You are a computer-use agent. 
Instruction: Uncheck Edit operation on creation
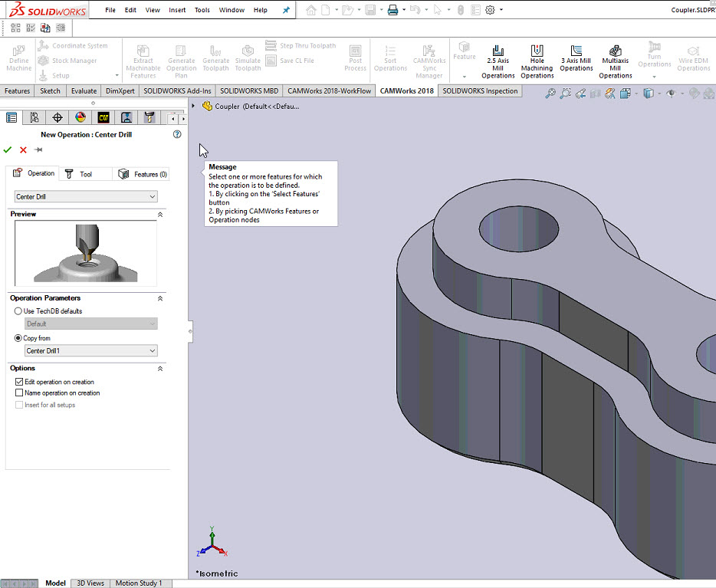point(19,382)
